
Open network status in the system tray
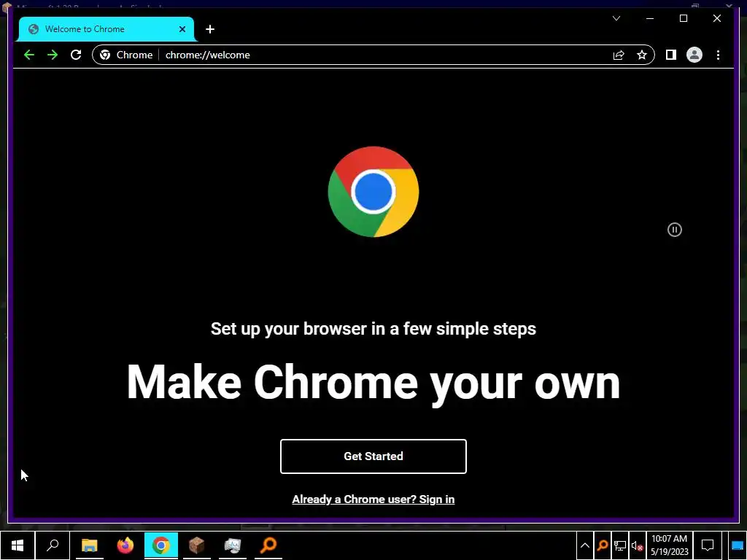click(620, 545)
